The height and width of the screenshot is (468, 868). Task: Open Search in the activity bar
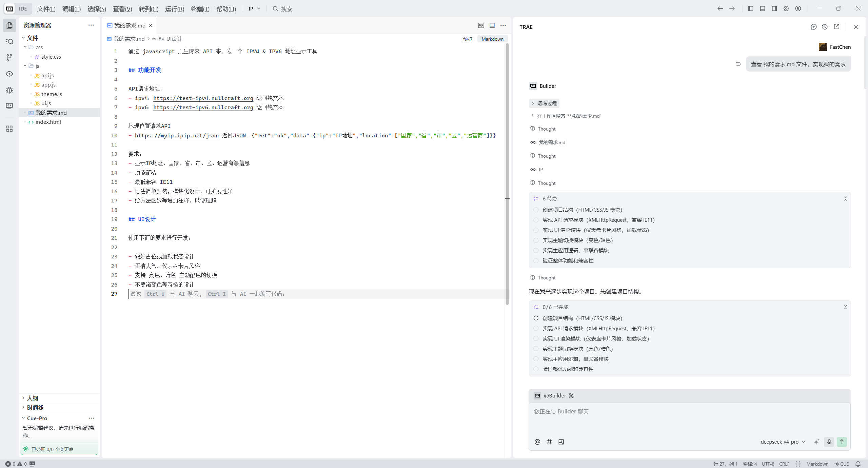pyautogui.click(x=9, y=41)
